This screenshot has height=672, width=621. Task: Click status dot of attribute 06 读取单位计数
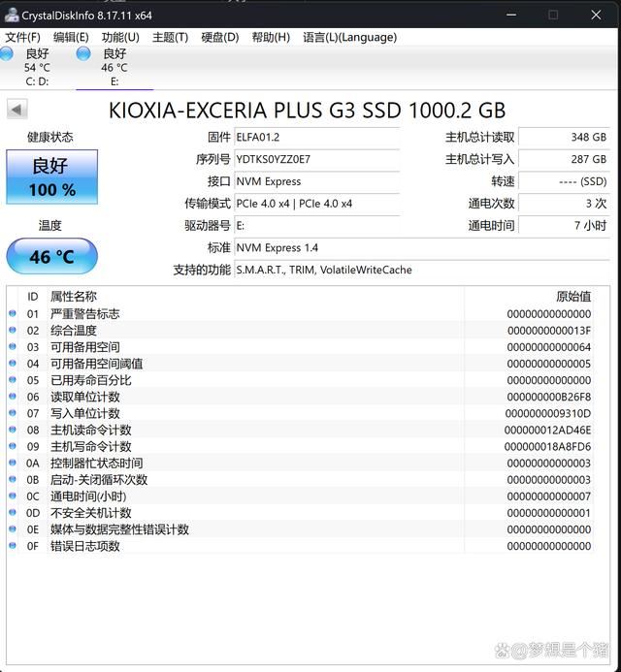[x=13, y=397]
